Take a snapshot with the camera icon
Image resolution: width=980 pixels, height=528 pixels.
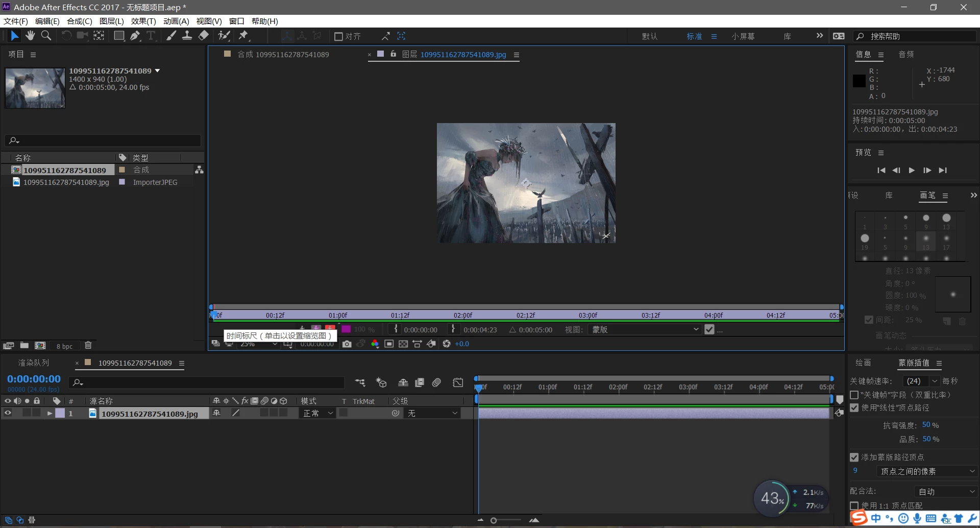tap(347, 344)
